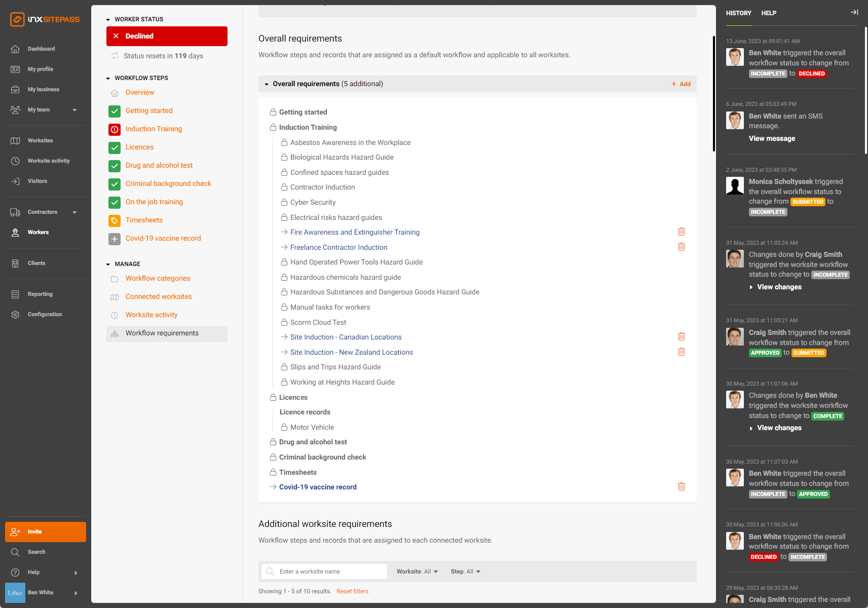Screen dimensions: 868x608
Task: Click the Worksites map icon in sidebar
Action: (x=16, y=141)
